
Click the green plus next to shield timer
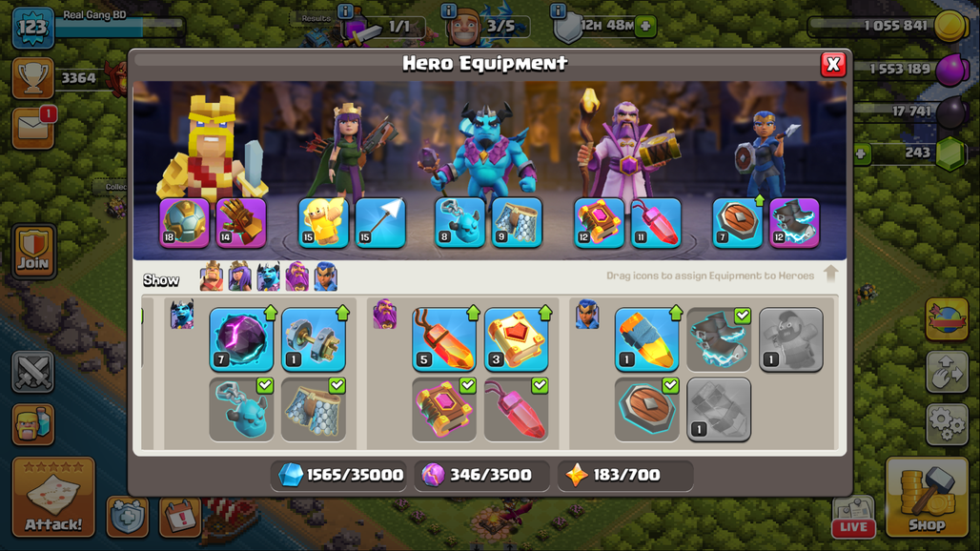[646, 27]
